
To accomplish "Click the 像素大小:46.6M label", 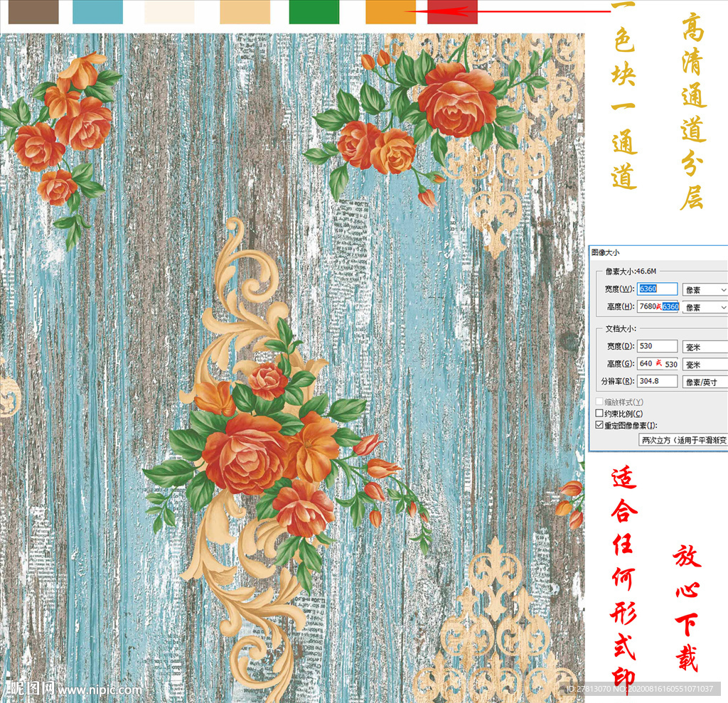I will point(631,271).
